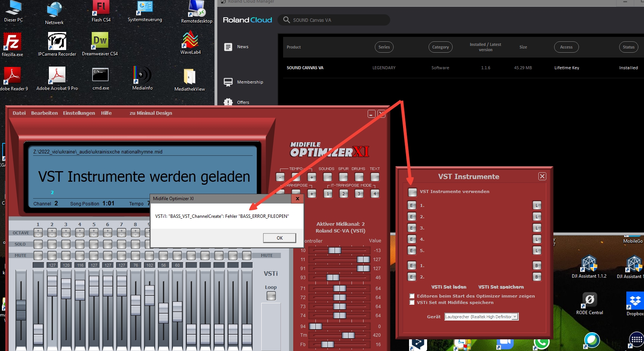Open Flash CS4 desktop shortcut
The width and height of the screenshot is (644, 351).
click(101, 11)
